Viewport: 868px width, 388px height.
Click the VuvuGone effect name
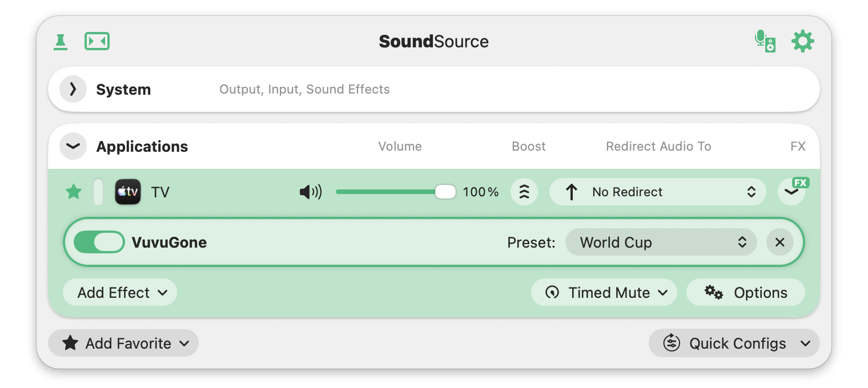[169, 242]
